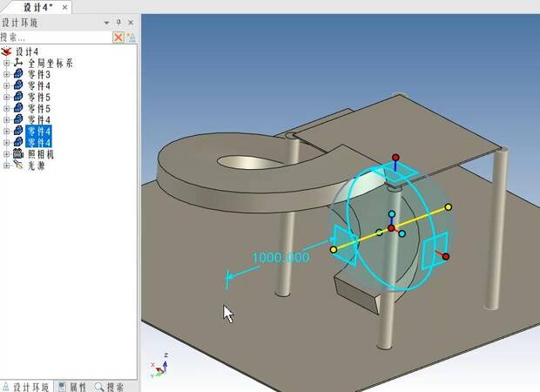Click the coordinate system icon beside 全局坐标系
This screenshot has height=392, width=540.
point(18,63)
